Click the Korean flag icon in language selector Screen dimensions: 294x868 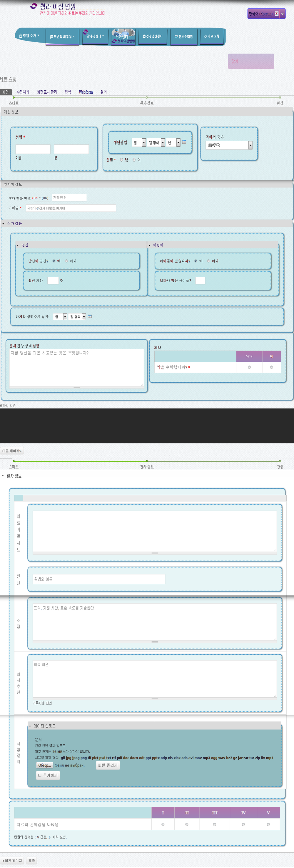[x=277, y=14]
